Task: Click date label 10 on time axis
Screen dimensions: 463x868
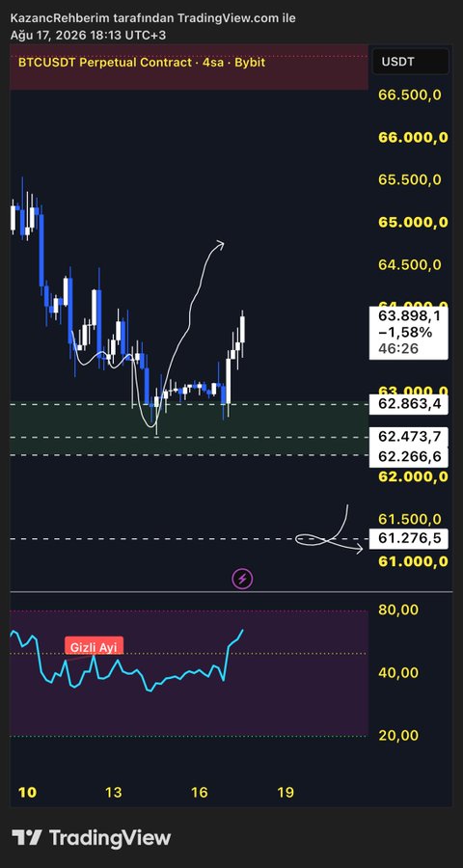Action: click(x=27, y=792)
